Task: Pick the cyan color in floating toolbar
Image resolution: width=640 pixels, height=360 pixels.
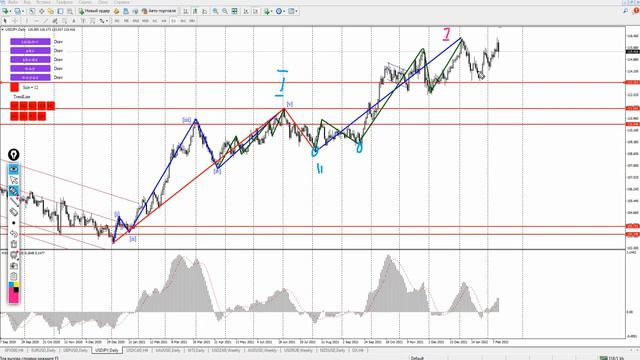Action: (11, 284)
